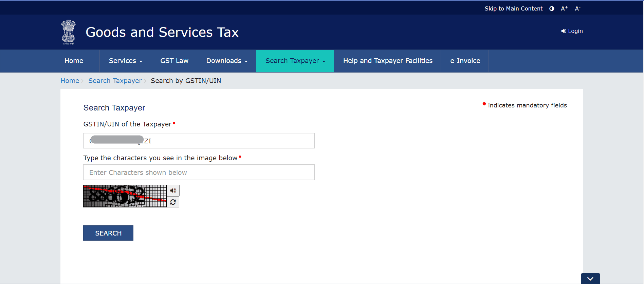Go to Search Taxpayer breadcrumb link
The image size is (644, 284).
pos(115,81)
